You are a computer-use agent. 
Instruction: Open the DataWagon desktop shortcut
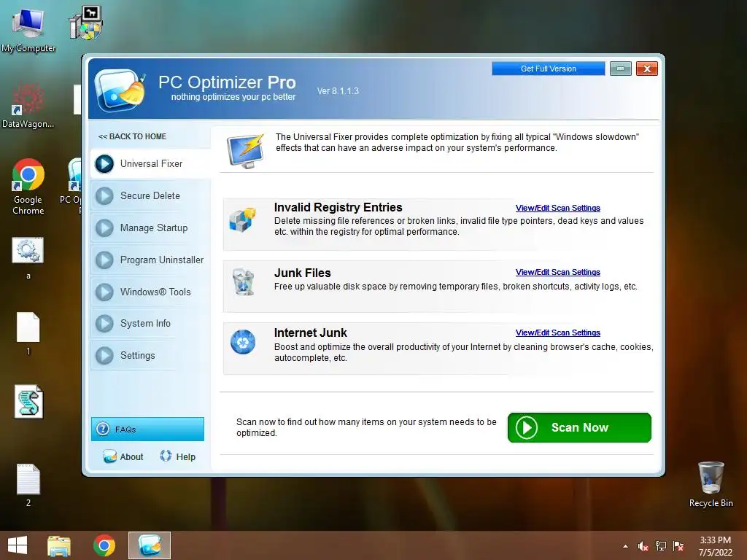[28, 106]
